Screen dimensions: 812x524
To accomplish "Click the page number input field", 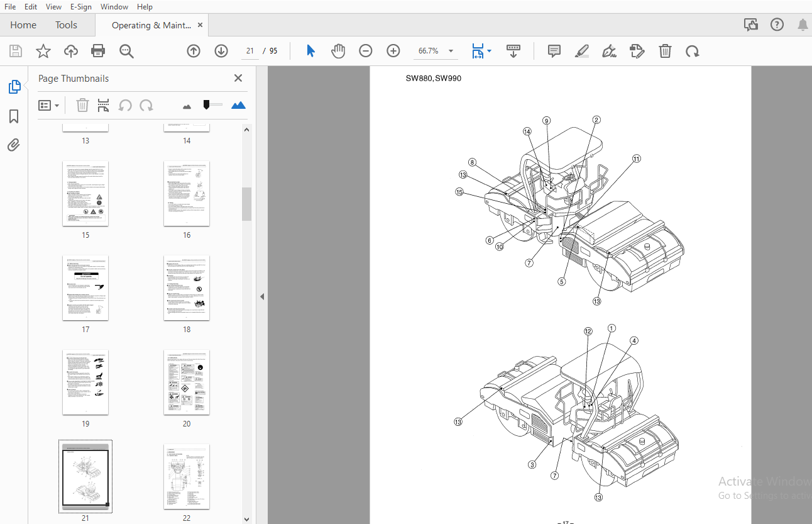I will click(x=250, y=51).
